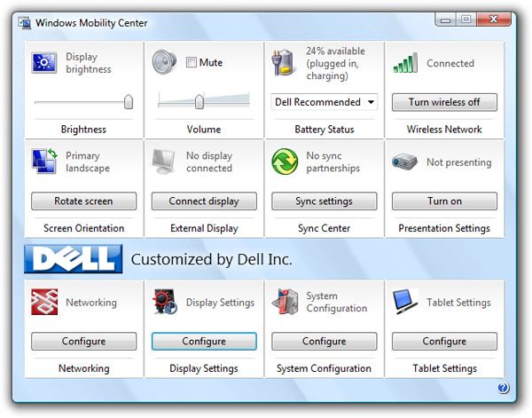The height and width of the screenshot is (418, 532).
Task: Configure Networking
Action: (84, 342)
